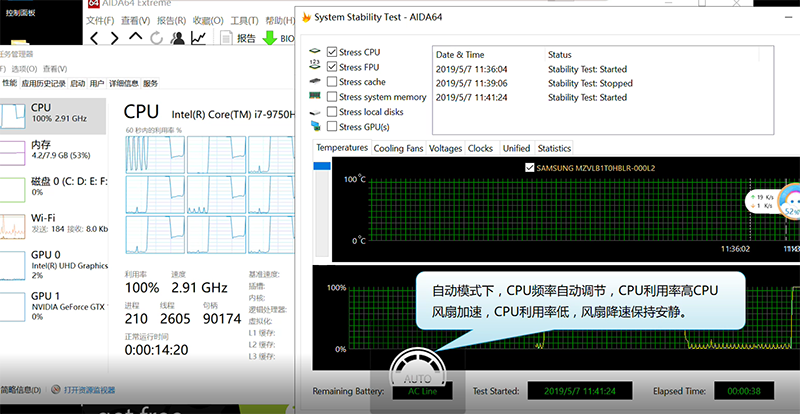Click the floating 52% monitor widget
Screen dimensions: 800x414
pyautogui.click(x=789, y=203)
